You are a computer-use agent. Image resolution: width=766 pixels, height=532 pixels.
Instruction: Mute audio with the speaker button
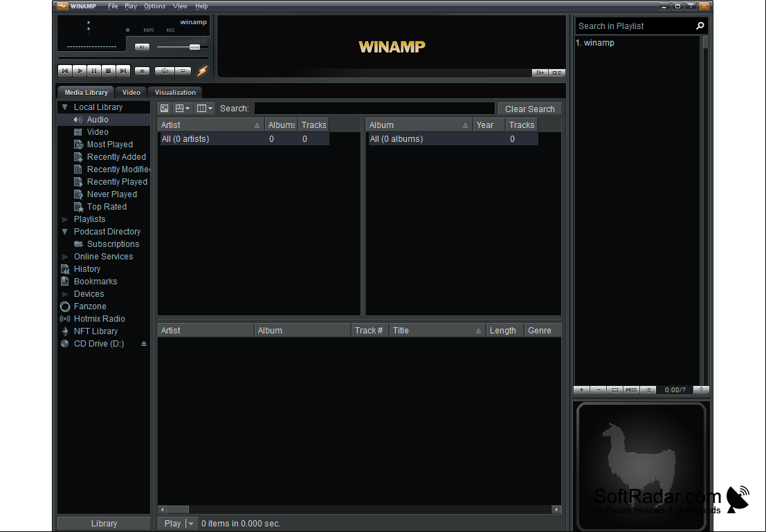[x=142, y=47]
